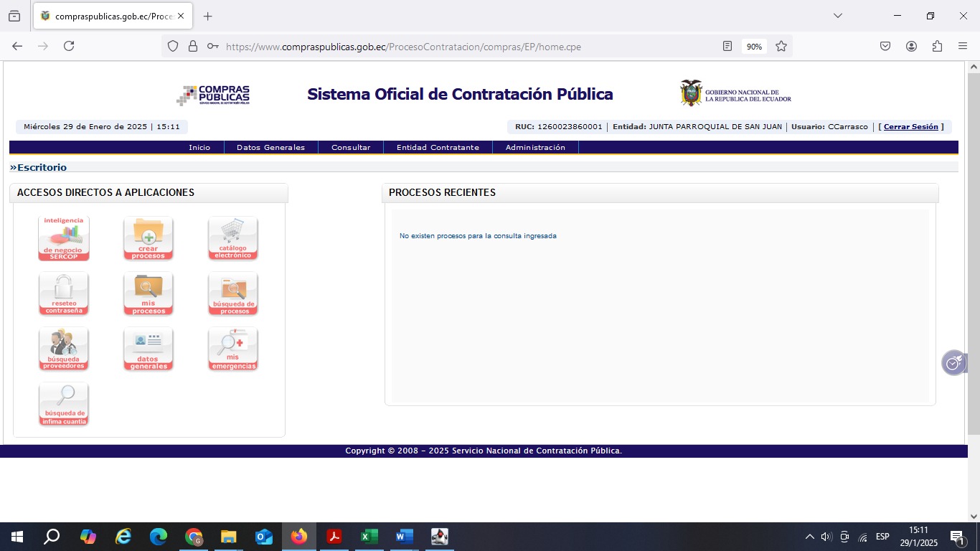The width and height of the screenshot is (980, 551).
Task: Select the 'Administración' menu item
Action: [535, 147]
